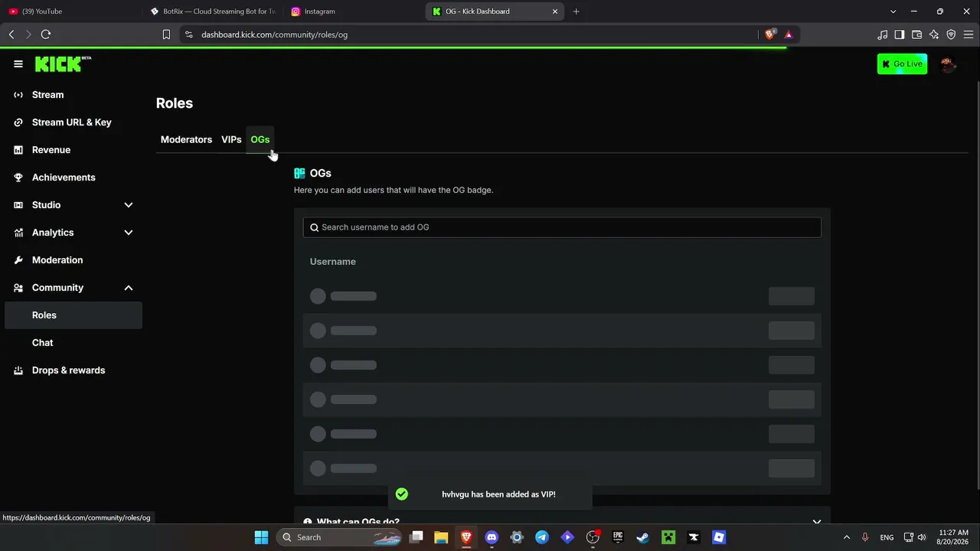
Task: Open Minecraft from the taskbar
Action: tap(668, 537)
